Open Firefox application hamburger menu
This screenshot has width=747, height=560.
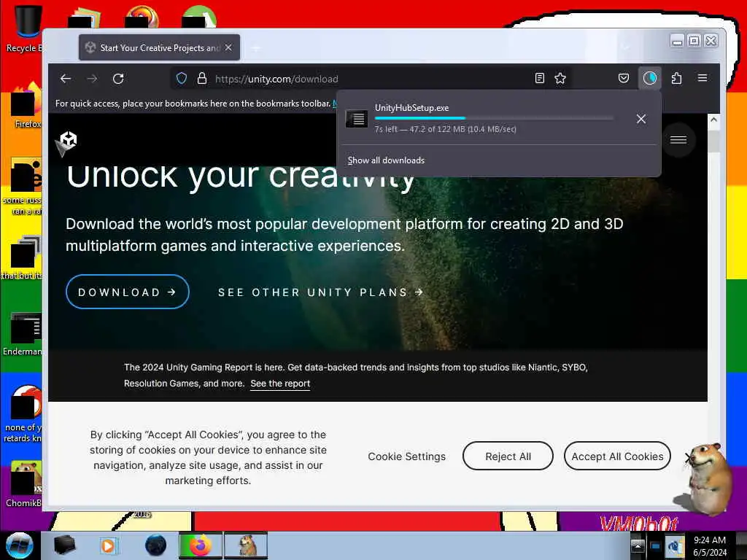[703, 78]
